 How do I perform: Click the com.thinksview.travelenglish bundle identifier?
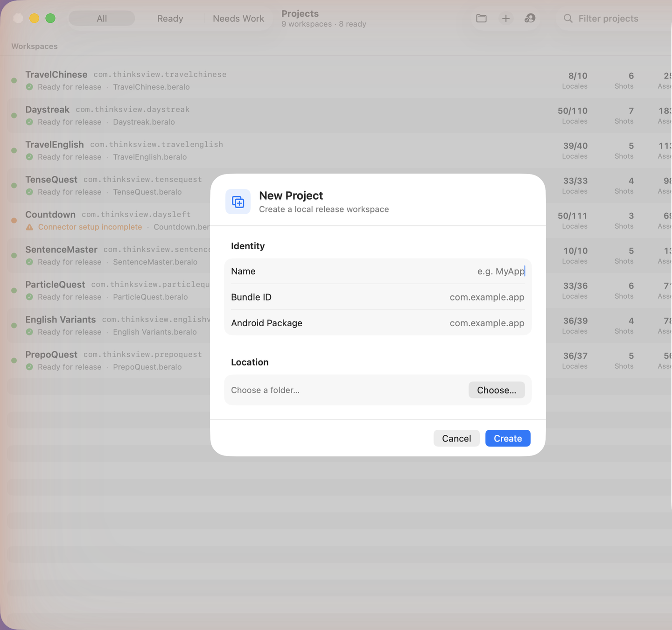(156, 144)
